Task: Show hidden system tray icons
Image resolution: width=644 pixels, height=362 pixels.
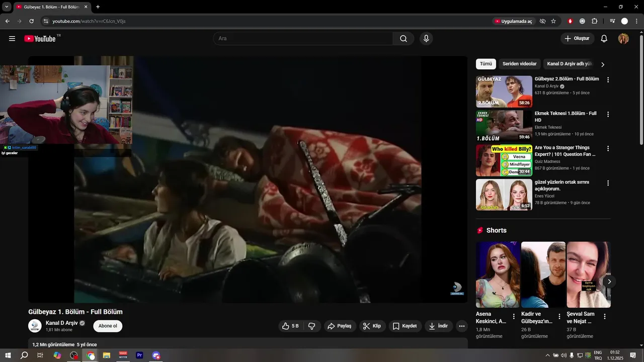Action: (547, 355)
